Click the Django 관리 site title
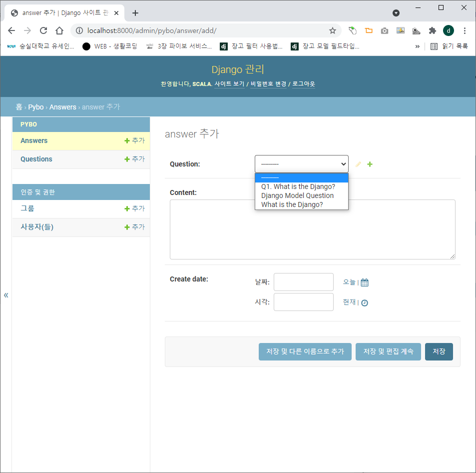476x473 pixels. [x=238, y=69]
